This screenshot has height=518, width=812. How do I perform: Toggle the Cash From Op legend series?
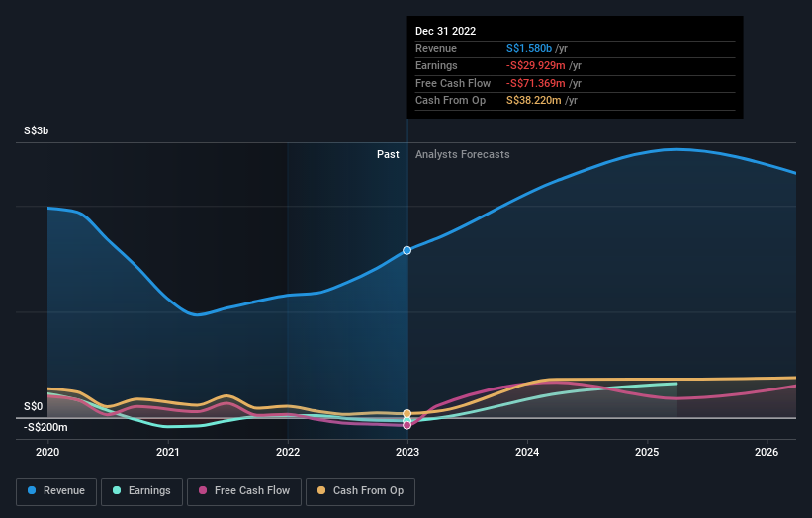coord(360,491)
